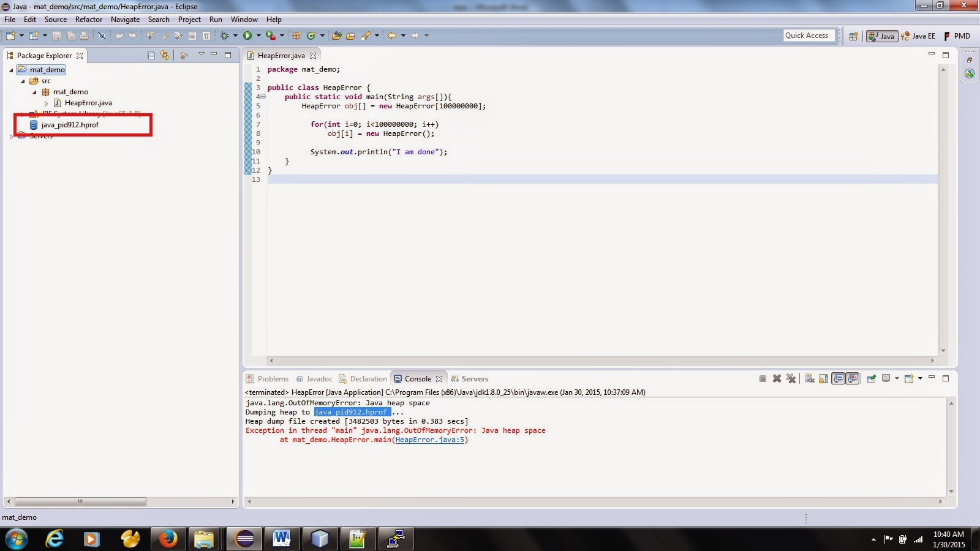Image resolution: width=980 pixels, height=551 pixels.
Task: Click the Open Perspective icon
Action: (x=853, y=36)
